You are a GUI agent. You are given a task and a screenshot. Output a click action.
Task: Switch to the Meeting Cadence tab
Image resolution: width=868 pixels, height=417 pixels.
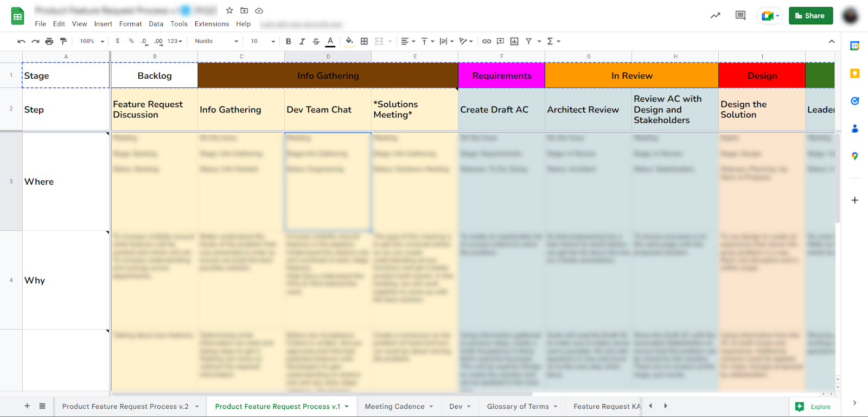click(x=399, y=406)
